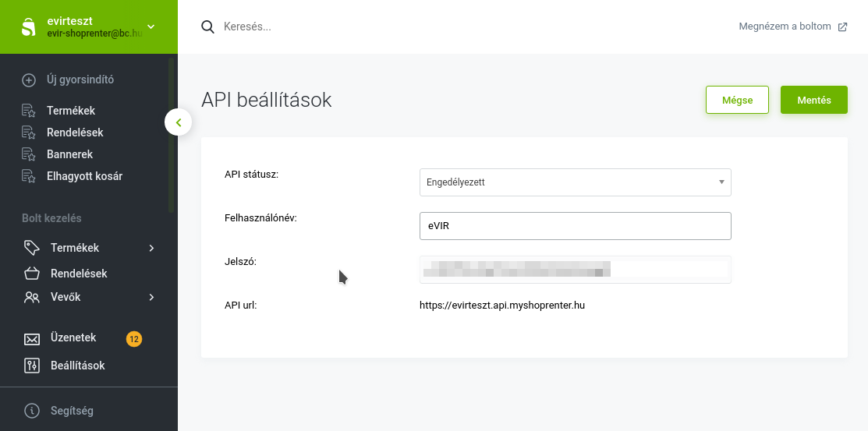This screenshot has height=431, width=868.
Task: Click the magnifier search icon
Action: click(207, 26)
